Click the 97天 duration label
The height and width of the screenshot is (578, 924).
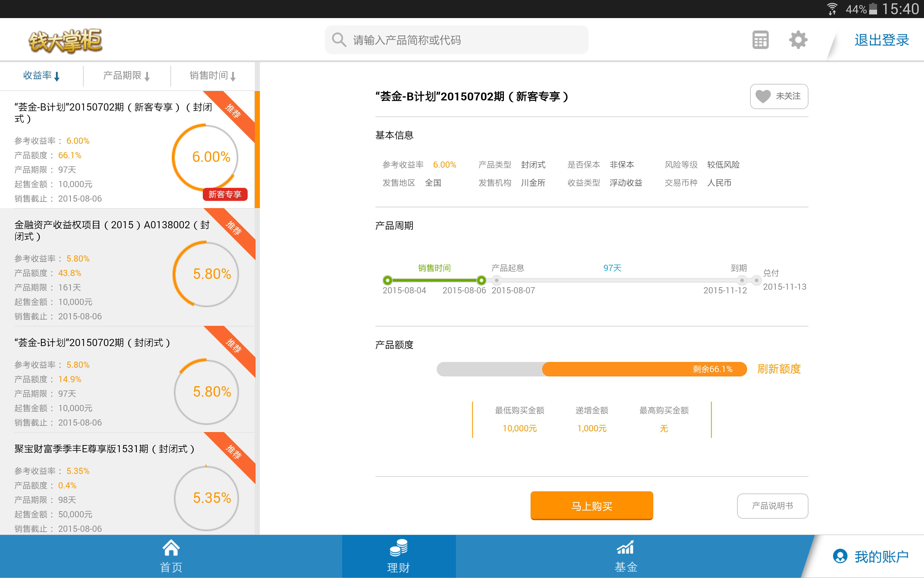[x=612, y=268]
